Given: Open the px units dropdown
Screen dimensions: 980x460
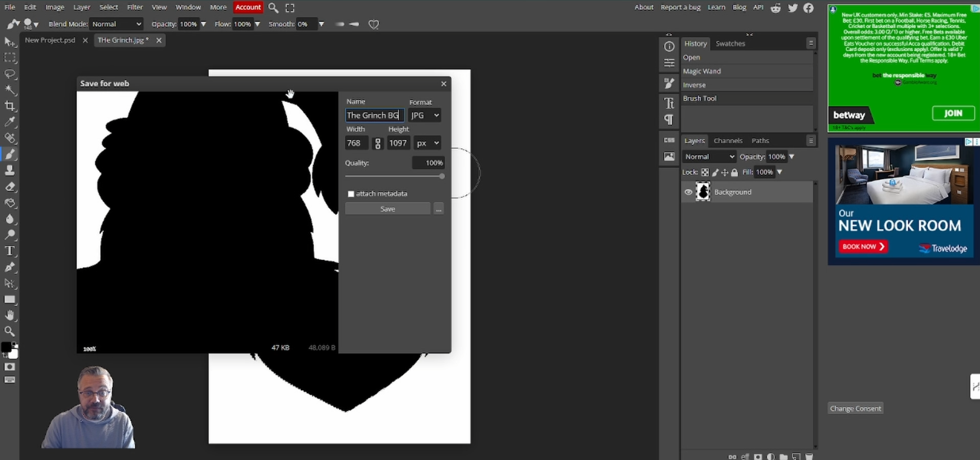Looking at the screenshot, I should point(428,143).
